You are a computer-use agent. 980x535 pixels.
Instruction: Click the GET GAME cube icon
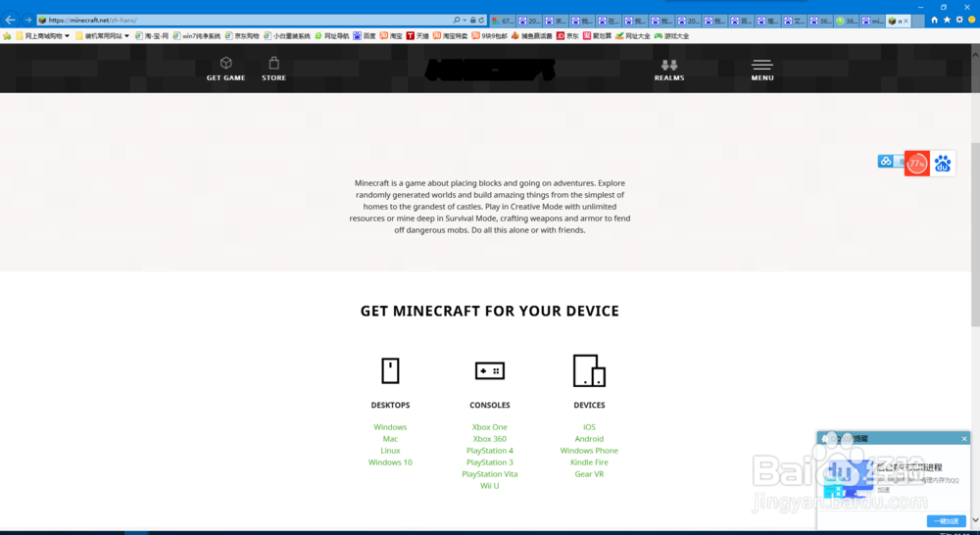click(225, 63)
